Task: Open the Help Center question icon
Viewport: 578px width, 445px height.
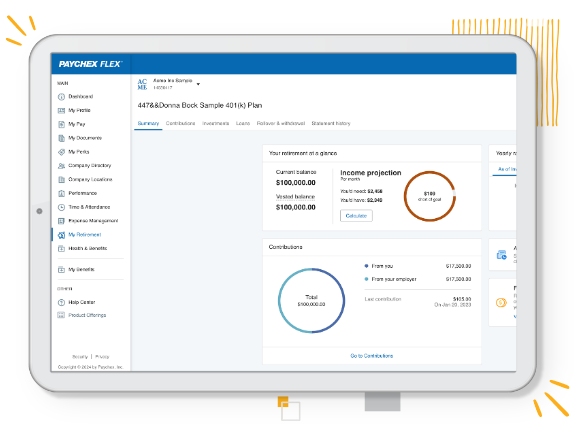Action: coord(62,302)
